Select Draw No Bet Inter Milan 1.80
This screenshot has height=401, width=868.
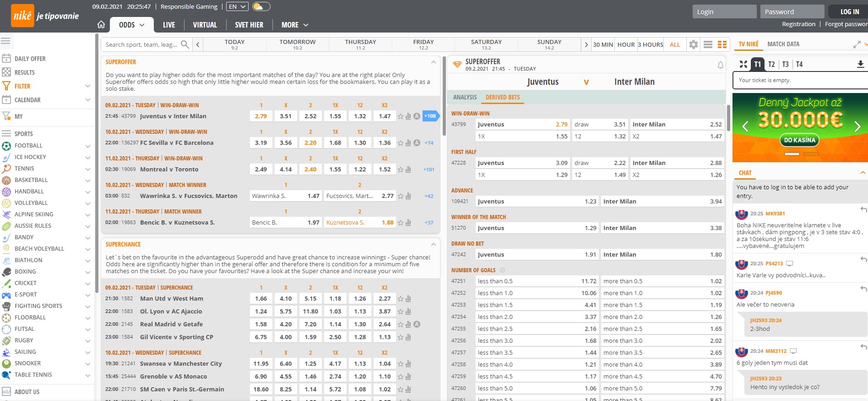(x=662, y=255)
